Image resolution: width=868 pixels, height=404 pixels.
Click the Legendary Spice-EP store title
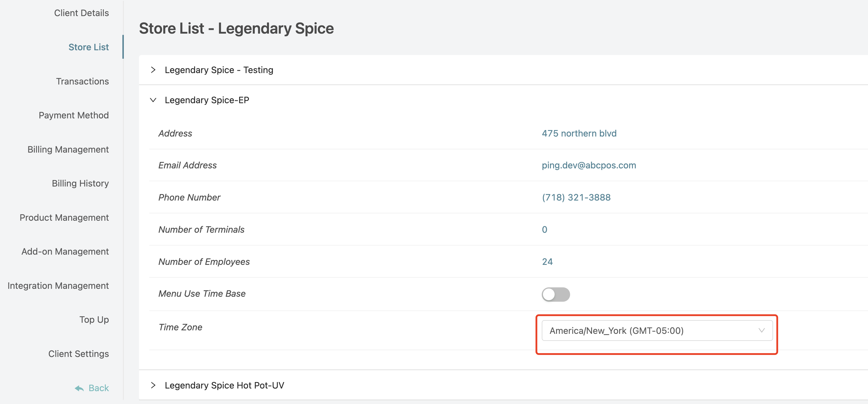point(207,100)
